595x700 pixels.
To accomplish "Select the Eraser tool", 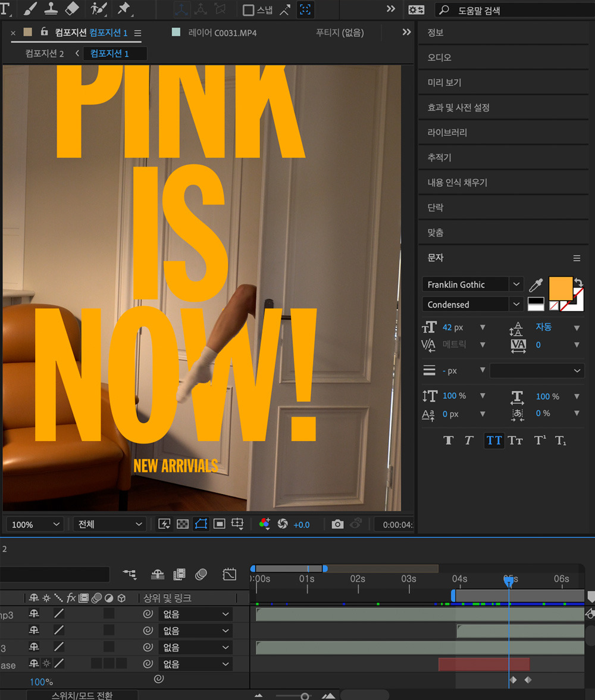I will (73, 8).
